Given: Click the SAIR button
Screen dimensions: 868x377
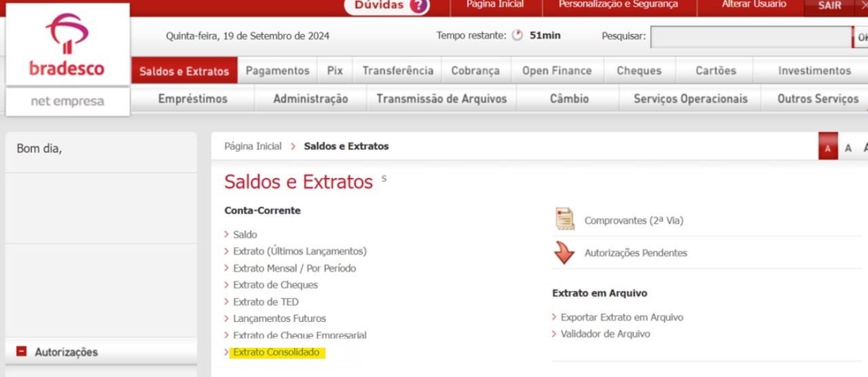Looking at the screenshot, I should [829, 5].
